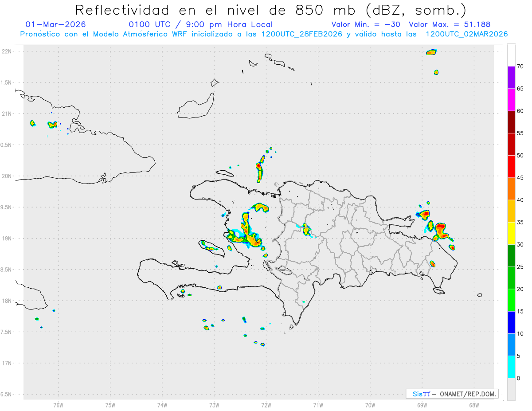The width and height of the screenshot is (532, 411).
Task: Click the '75W' longitude label
Action: pyautogui.click(x=110, y=405)
